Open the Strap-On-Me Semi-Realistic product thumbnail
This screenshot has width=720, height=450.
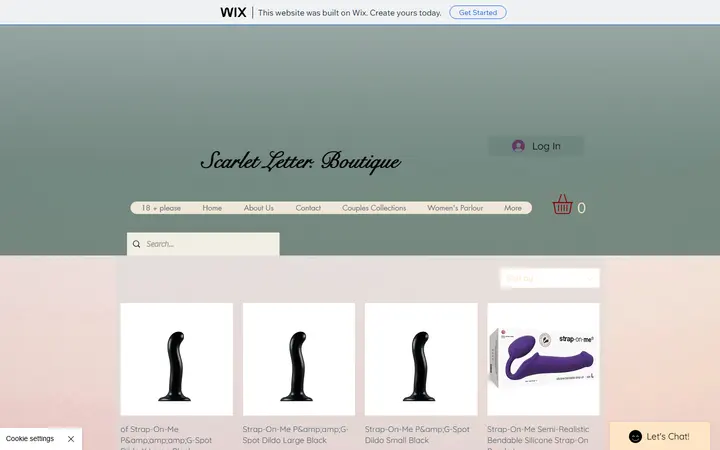pos(543,359)
